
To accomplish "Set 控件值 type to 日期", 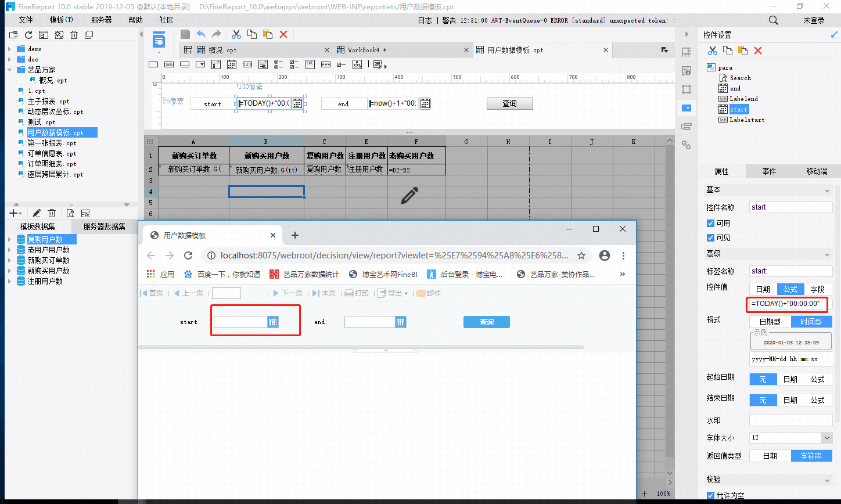I will (x=763, y=289).
